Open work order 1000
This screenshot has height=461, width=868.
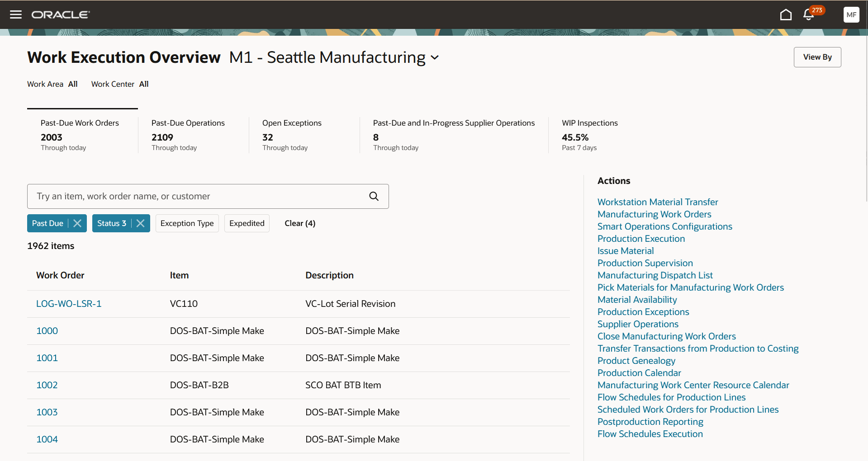click(47, 331)
